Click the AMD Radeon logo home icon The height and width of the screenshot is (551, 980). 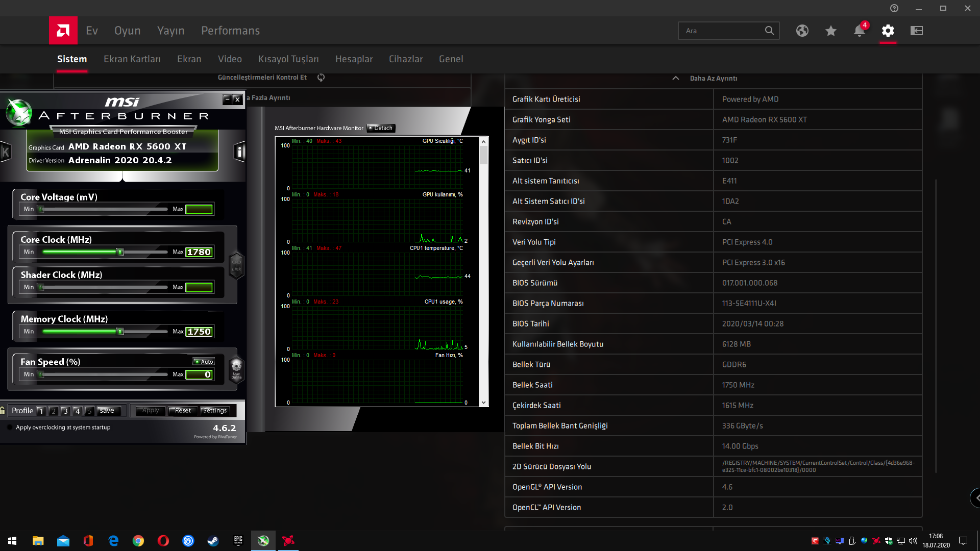(x=63, y=31)
